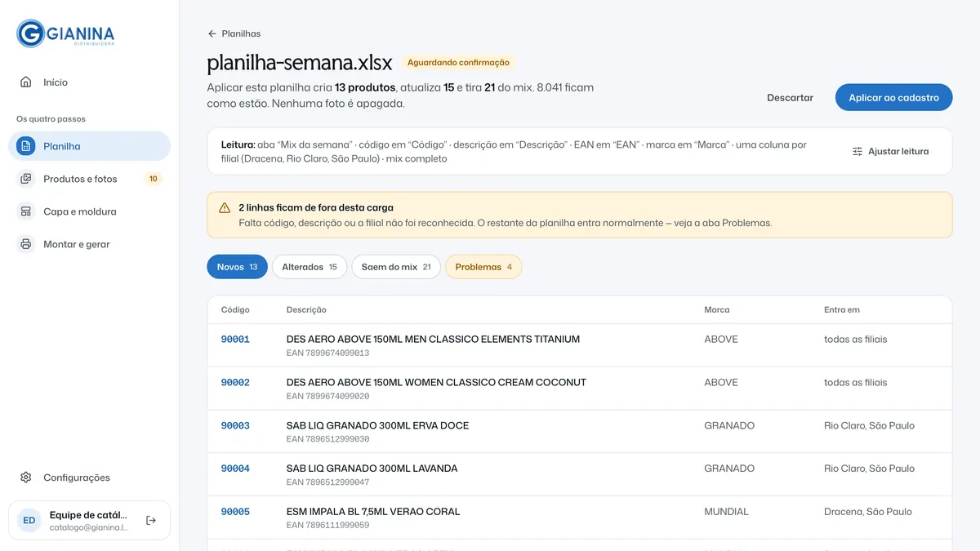Screen dimensions: 980x551
Task: Click DES AERO ABOVE MEN CLASSICO ELEMENTS TITANIUM
Action: pyautogui.click(x=433, y=339)
